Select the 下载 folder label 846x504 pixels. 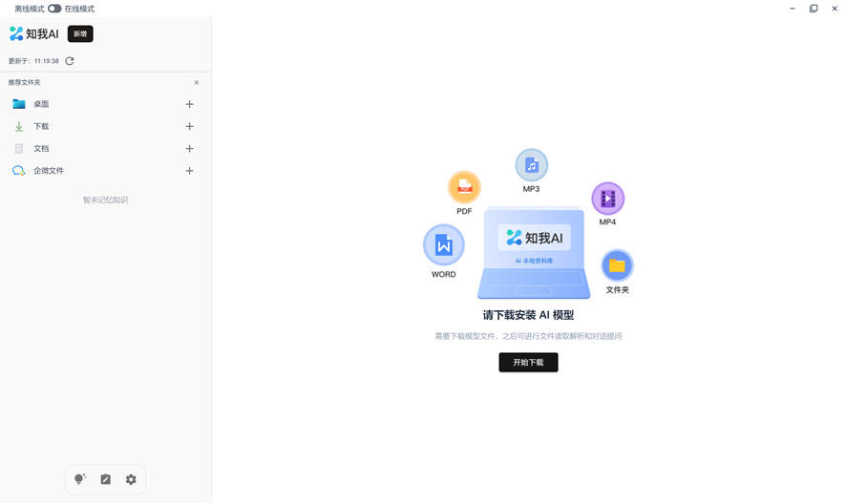pyautogui.click(x=42, y=126)
